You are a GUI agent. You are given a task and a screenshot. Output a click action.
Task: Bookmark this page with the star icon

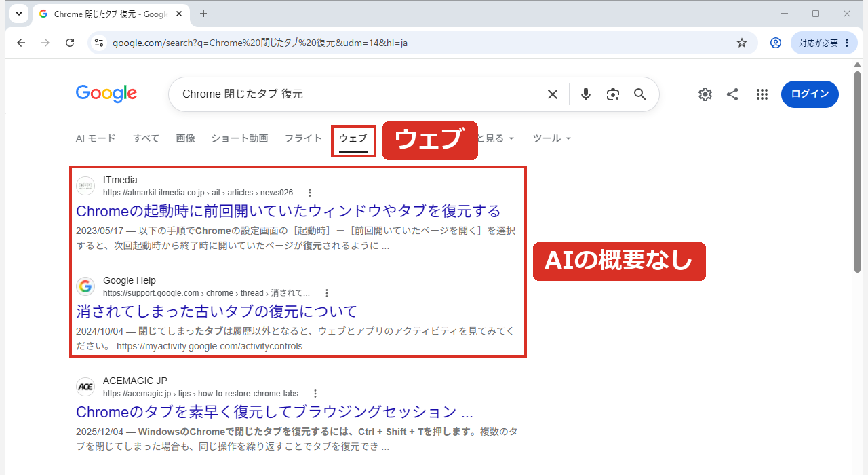(x=742, y=43)
